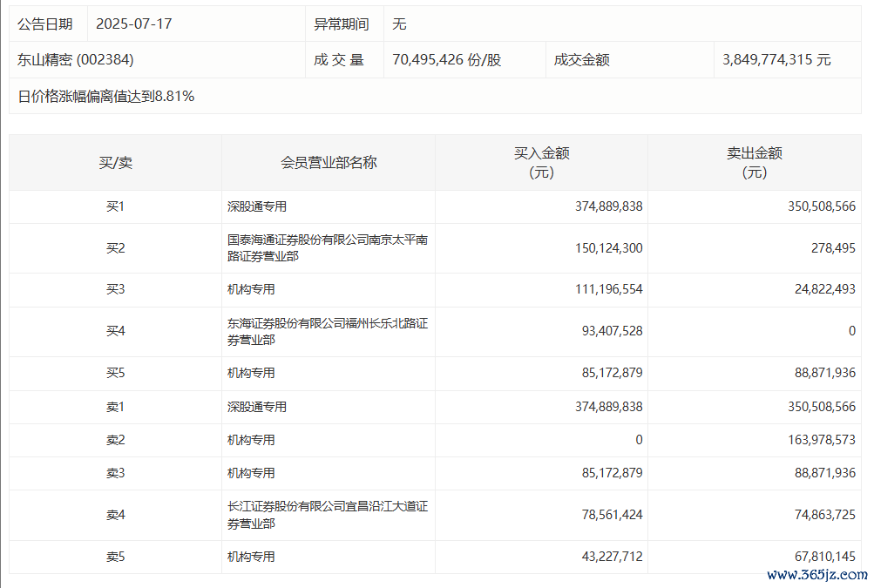Viewport: 874px width, 588px height.
Task: Click the 卖5 row label
Action: [x=115, y=557]
